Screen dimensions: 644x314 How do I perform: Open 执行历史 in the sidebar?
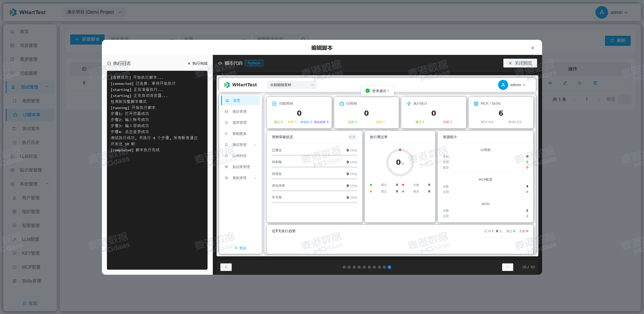pyautogui.click(x=31, y=142)
